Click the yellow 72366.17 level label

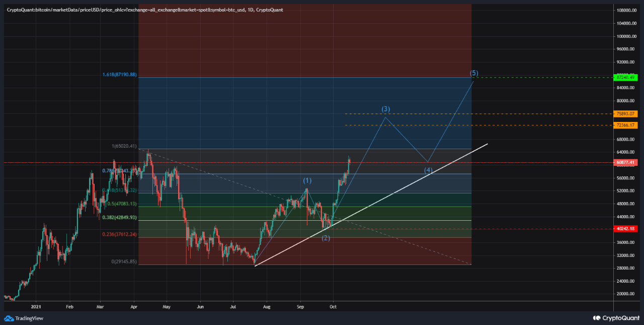click(626, 124)
